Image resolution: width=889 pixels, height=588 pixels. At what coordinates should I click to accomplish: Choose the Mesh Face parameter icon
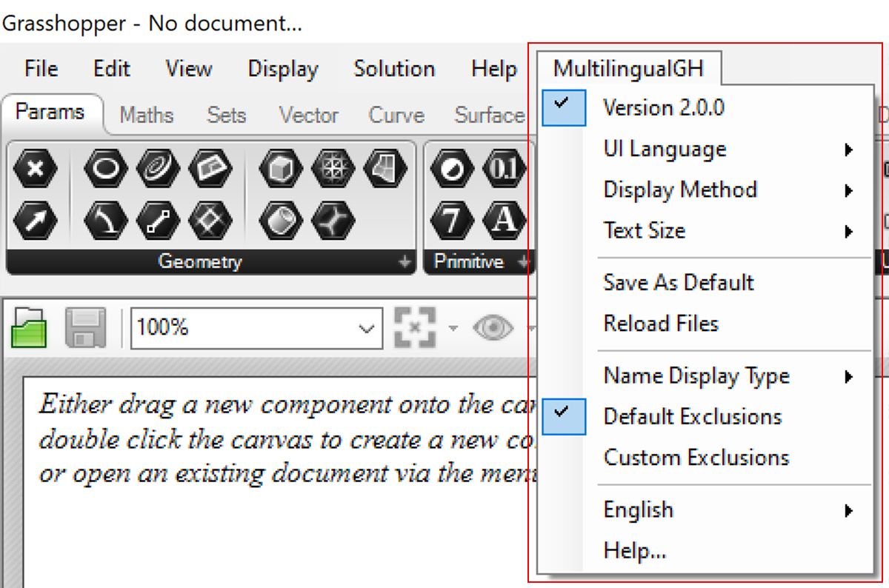pos(385,167)
